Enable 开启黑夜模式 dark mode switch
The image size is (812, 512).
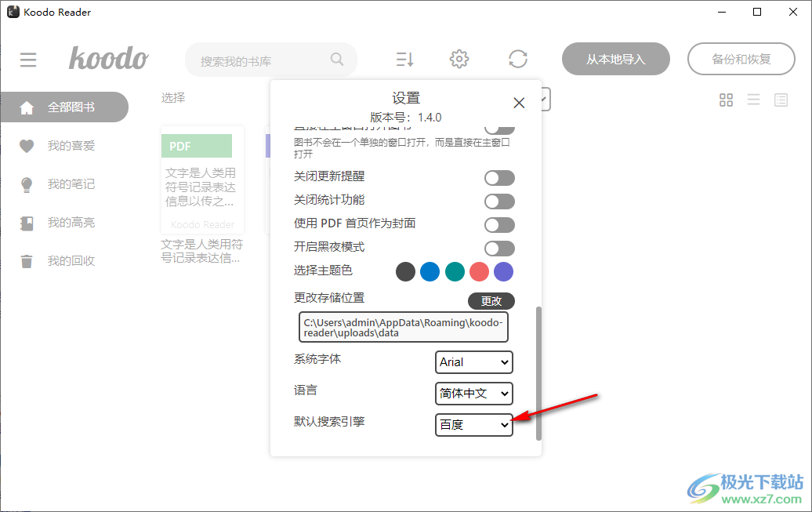500,249
